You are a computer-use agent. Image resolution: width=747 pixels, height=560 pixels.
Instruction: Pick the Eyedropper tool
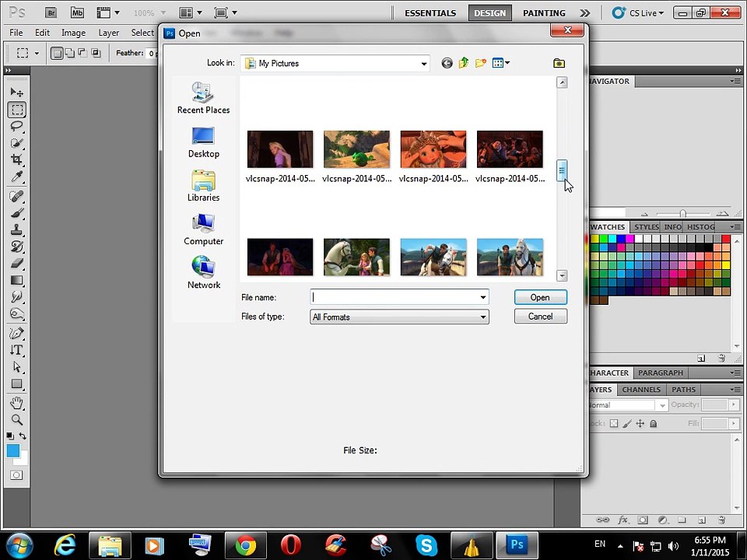(16, 177)
